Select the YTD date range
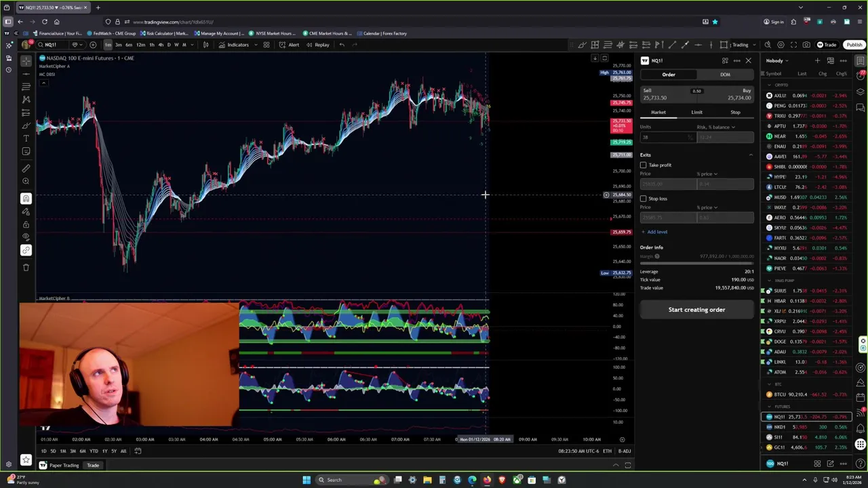Viewport: 868px width, 488px height. coord(94,451)
